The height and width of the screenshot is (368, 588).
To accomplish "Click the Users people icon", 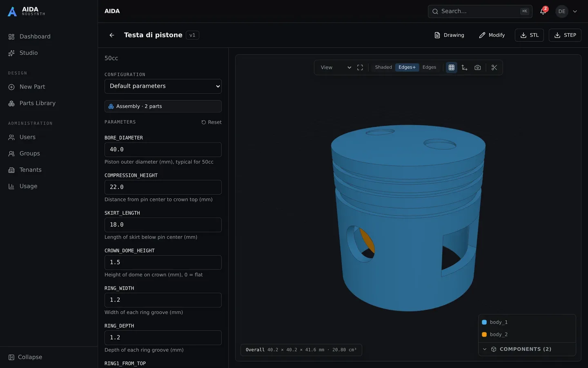I will click(11, 137).
